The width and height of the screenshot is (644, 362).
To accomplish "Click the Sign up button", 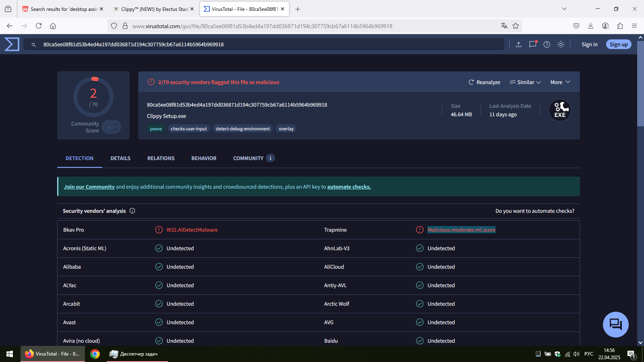I will click(x=619, y=45).
